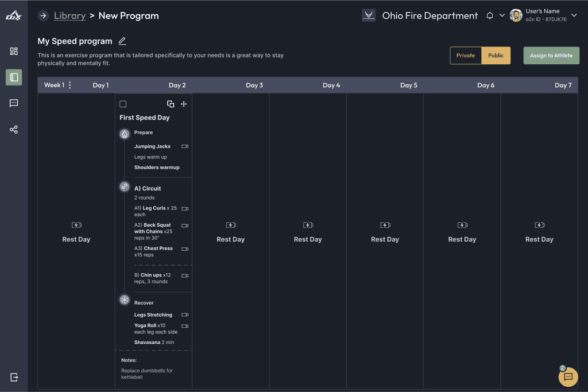Click the logout icon at sidebar bottom

14,377
